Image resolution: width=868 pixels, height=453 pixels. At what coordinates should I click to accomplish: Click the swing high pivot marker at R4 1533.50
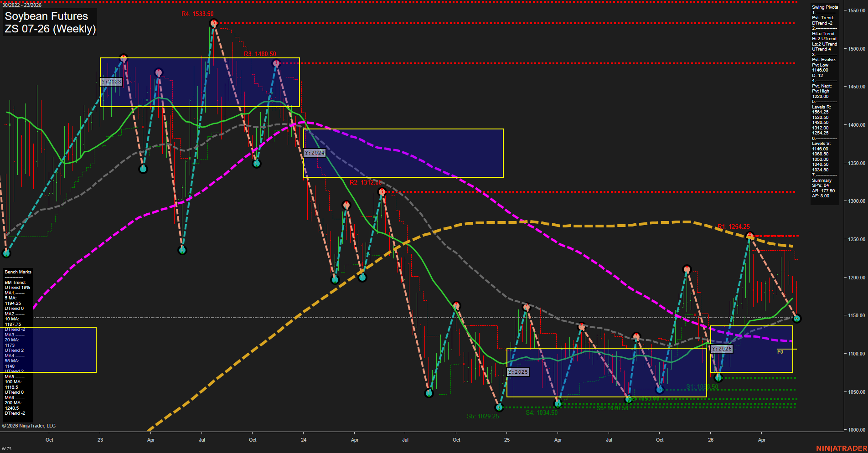(213, 23)
